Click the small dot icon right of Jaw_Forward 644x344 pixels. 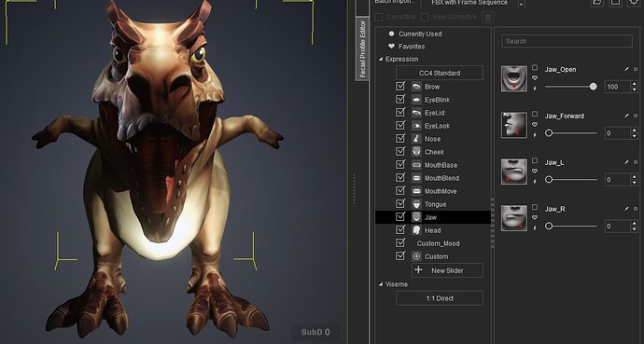coord(636,116)
